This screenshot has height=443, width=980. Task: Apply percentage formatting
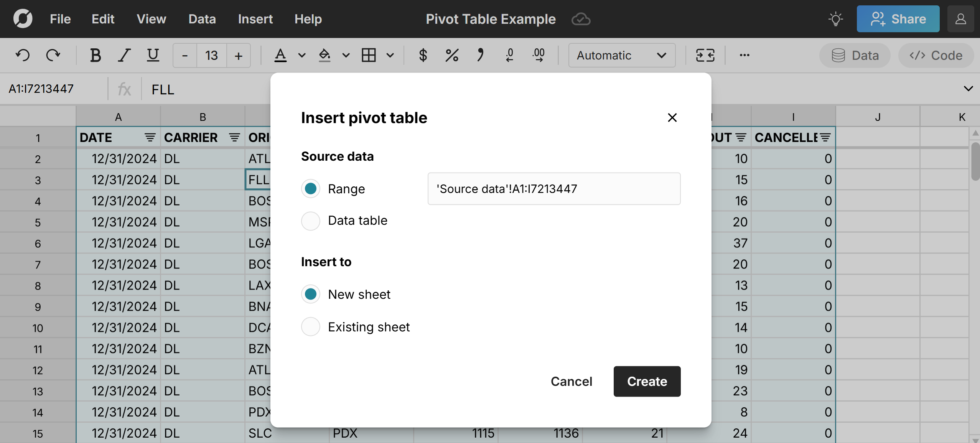coord(451,55)
